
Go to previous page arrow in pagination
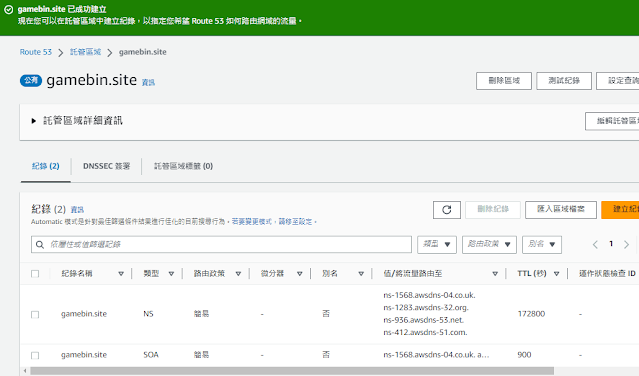[x=595, y=244]
